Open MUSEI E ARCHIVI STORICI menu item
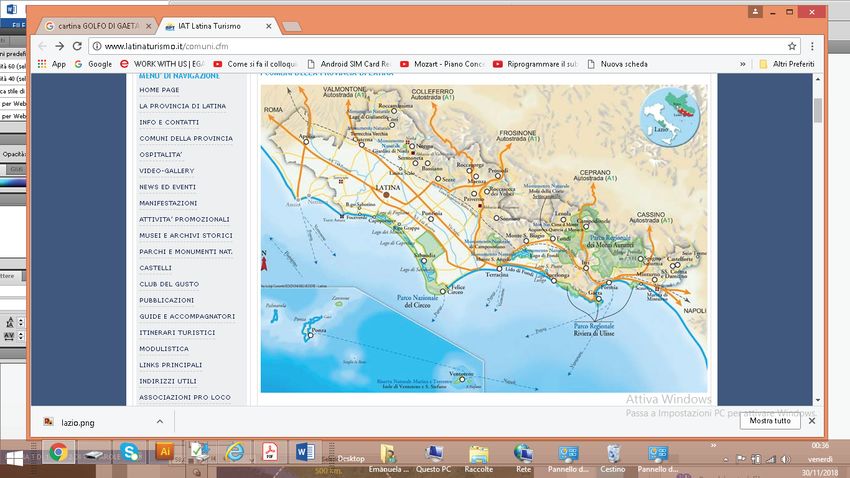Image resolution: width=850 pixels, height=478 pixels. point(186,236)
